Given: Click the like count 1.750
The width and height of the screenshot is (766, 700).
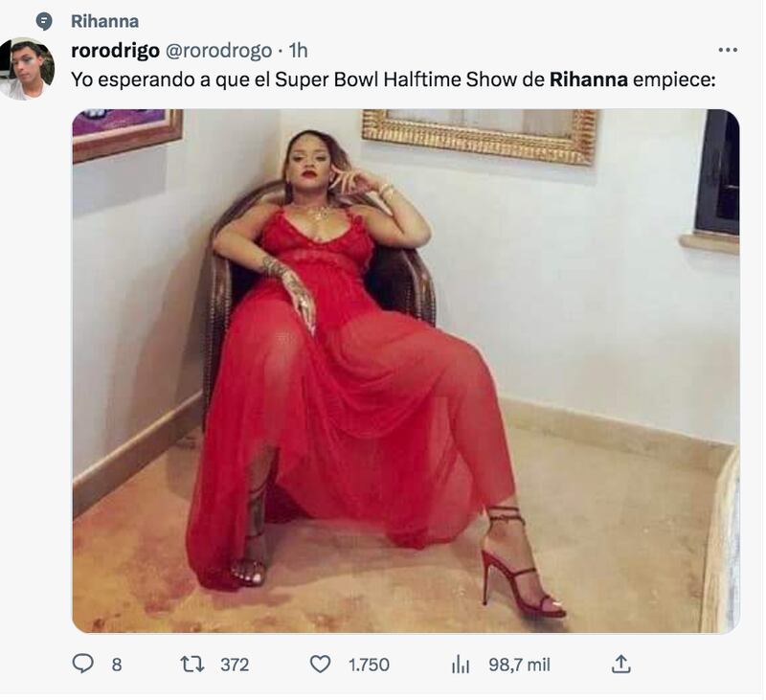Looking at the screenshot, I should 368,664.
